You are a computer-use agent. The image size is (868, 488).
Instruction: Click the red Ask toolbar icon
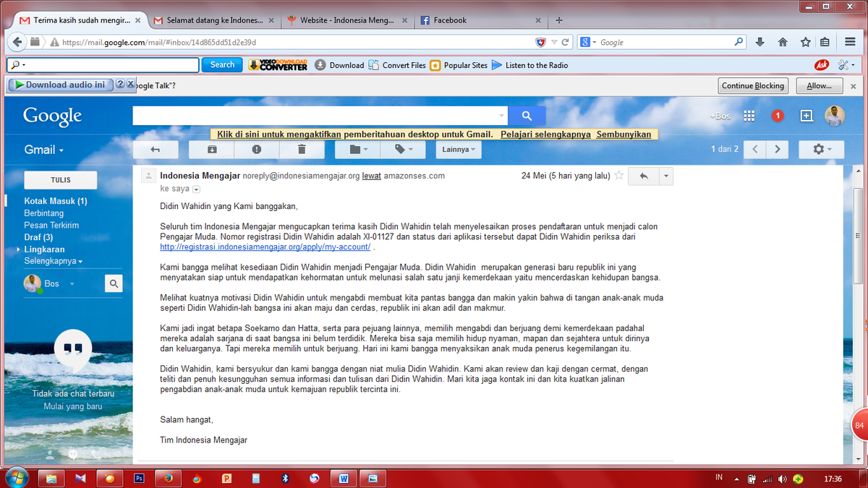pos(821,65)
